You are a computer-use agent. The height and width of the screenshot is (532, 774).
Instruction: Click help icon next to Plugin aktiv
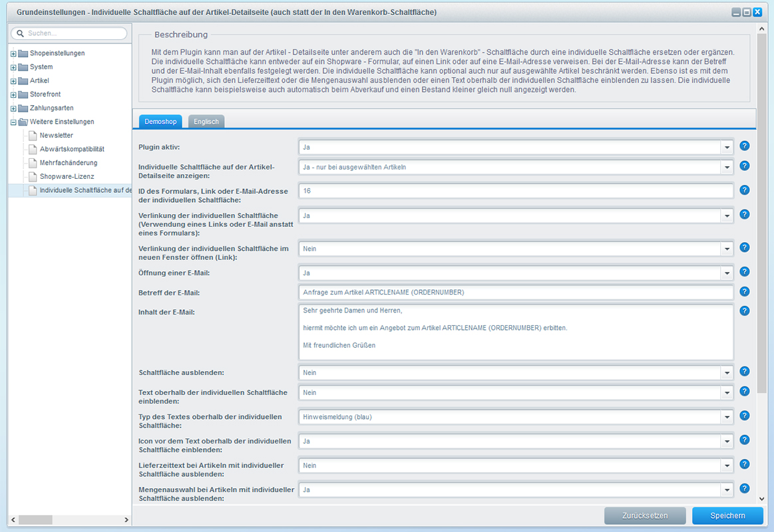(744, 146)
